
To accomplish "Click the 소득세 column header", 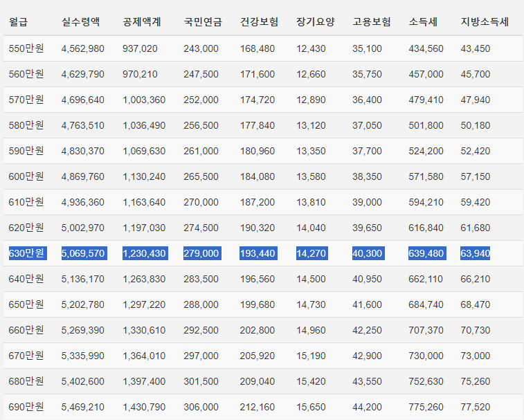I will [x=423, y=22].
